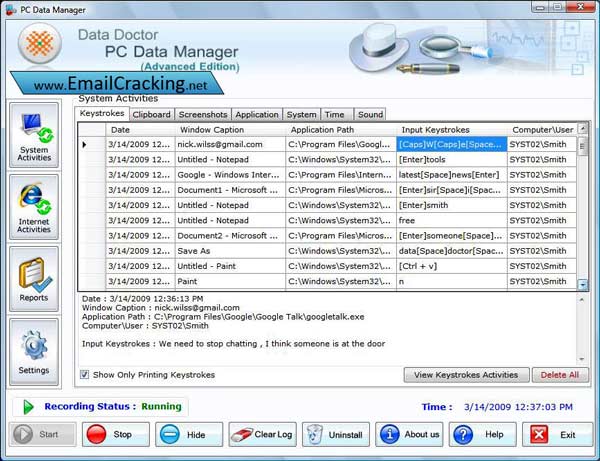Click the green play recording status icon
The height and width of the screenshot is (461, 600).
point(28,407)
